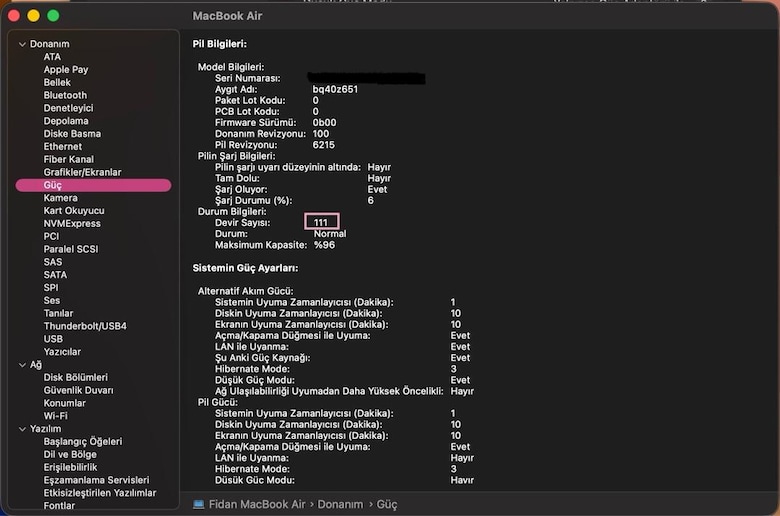Open the Yazıcılar entry

pos(62,352)
